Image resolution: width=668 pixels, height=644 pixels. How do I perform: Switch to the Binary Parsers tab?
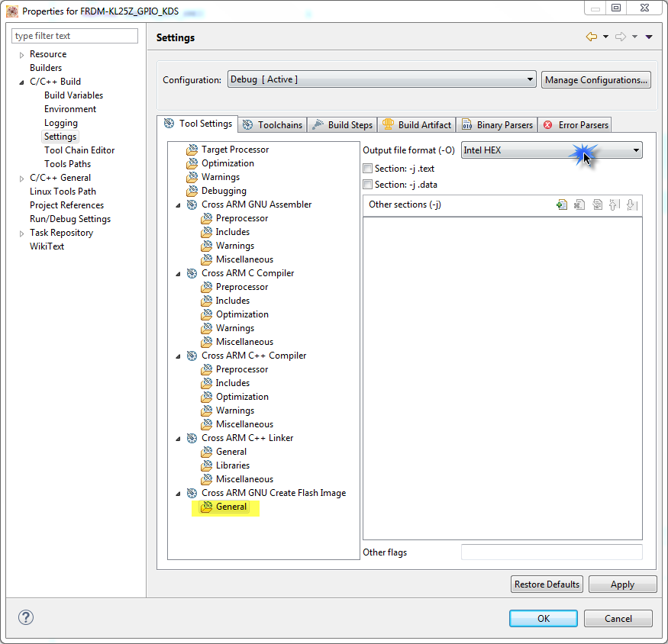497,125
